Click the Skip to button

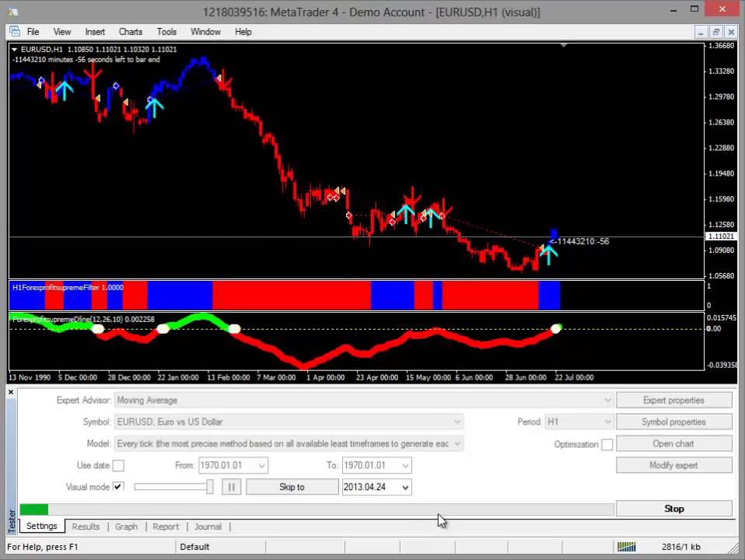click(292, 487)
